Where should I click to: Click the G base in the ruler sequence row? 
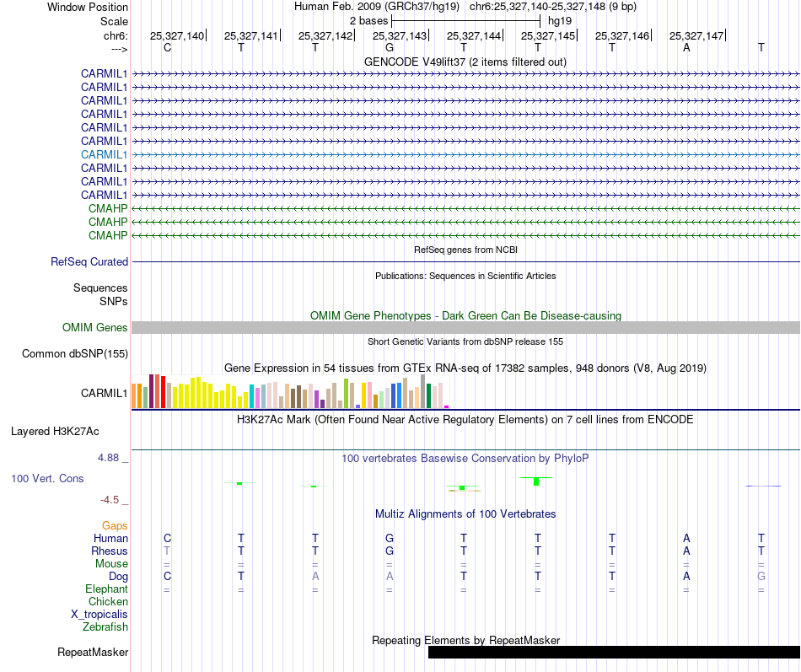point(390,47)
